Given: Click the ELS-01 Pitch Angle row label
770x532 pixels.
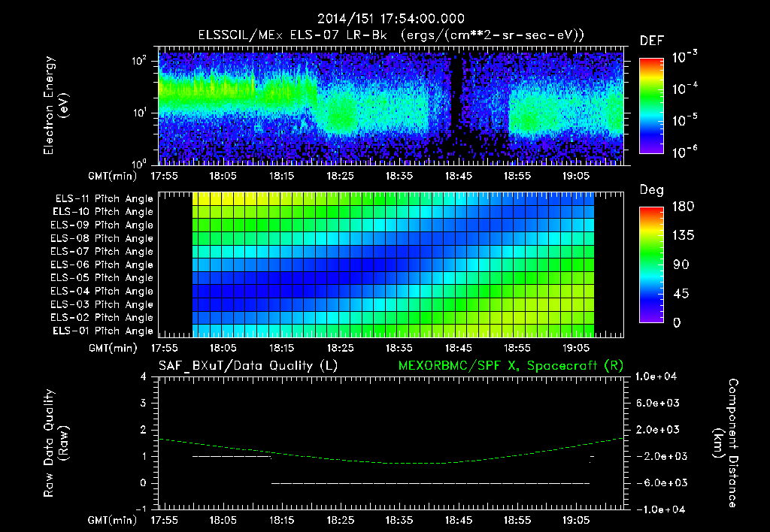Looking at the screenshot, I should [x=103, y=331].
